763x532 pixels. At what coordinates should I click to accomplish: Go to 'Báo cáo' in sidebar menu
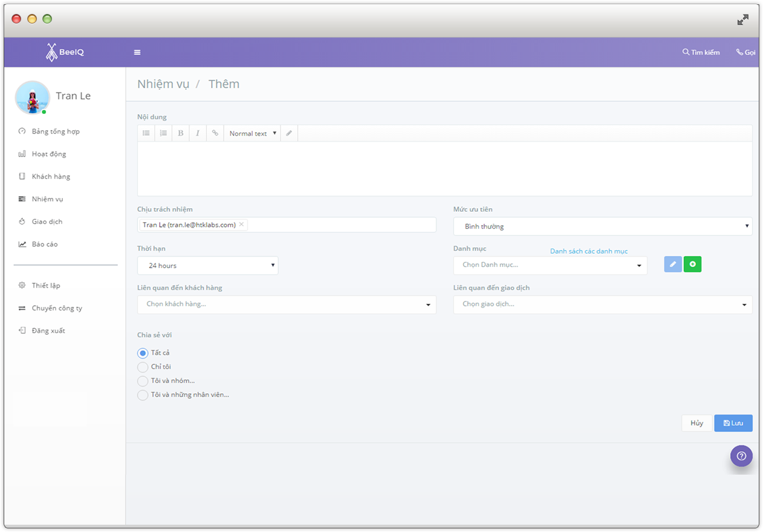[x=45, y=245]
